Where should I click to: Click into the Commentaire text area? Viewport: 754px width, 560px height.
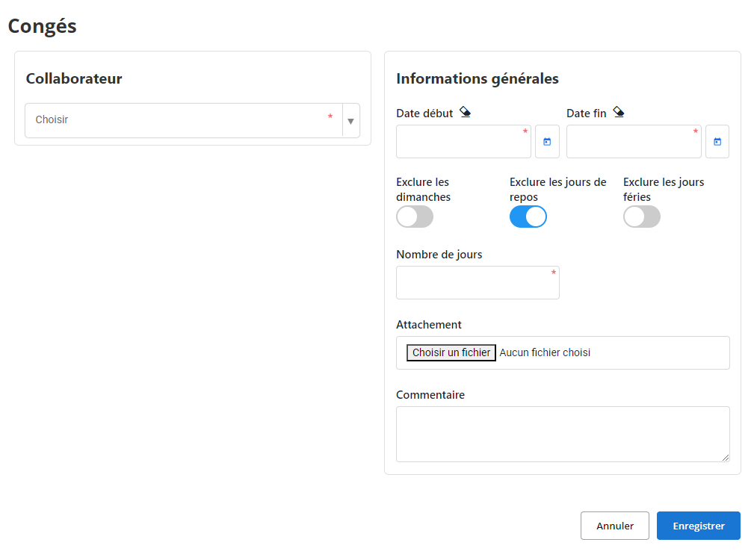(x=563, y=434)
